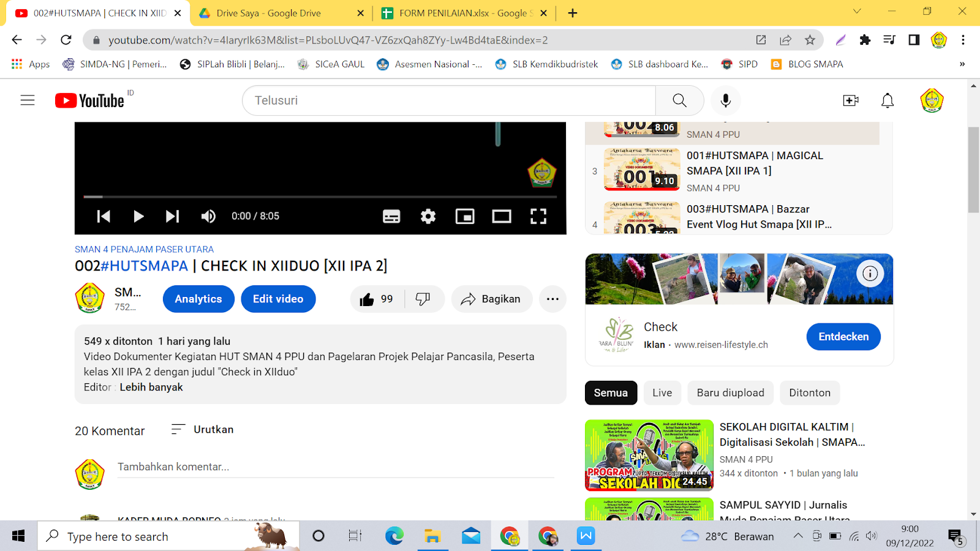The height and width of the screenshot is (551, 980).
Task: Start voice search with microphone icon
Action: [726, 100]
